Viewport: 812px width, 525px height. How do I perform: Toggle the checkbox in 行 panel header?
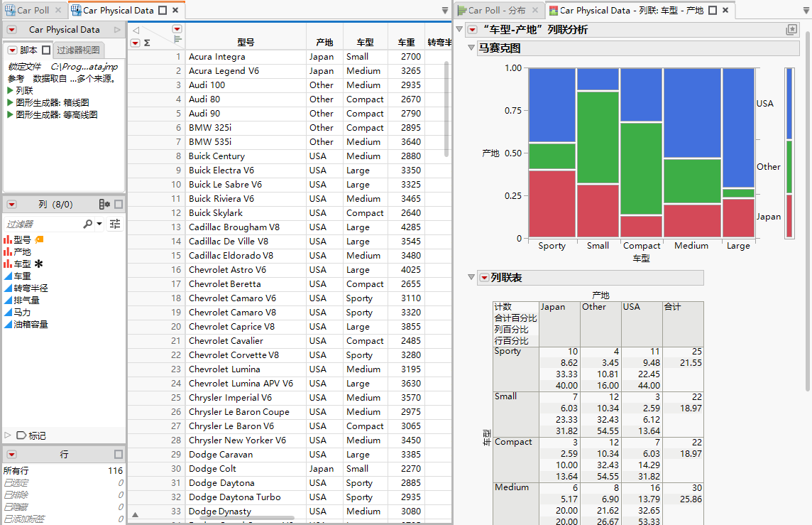pyautogui.click(x=119, y=455)
